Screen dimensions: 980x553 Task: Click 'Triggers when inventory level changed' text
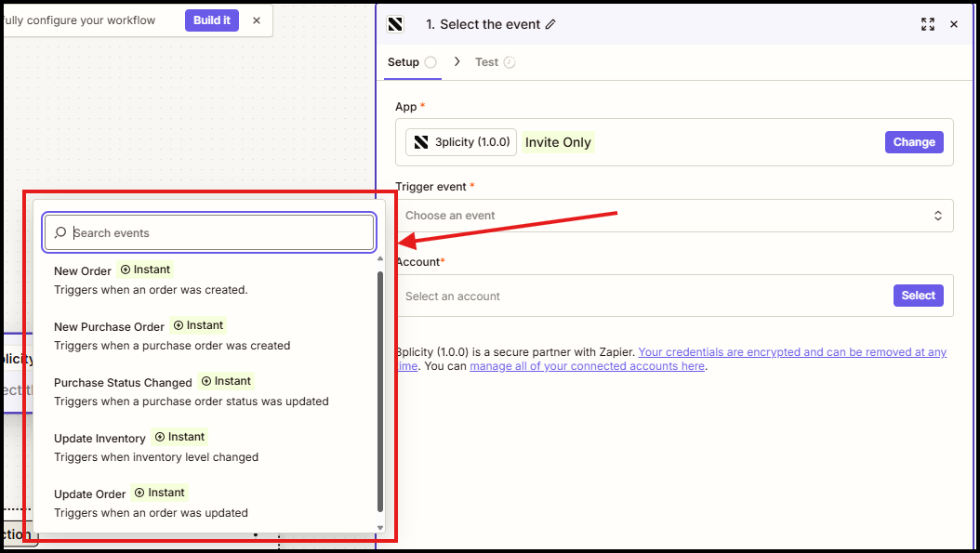156,457
